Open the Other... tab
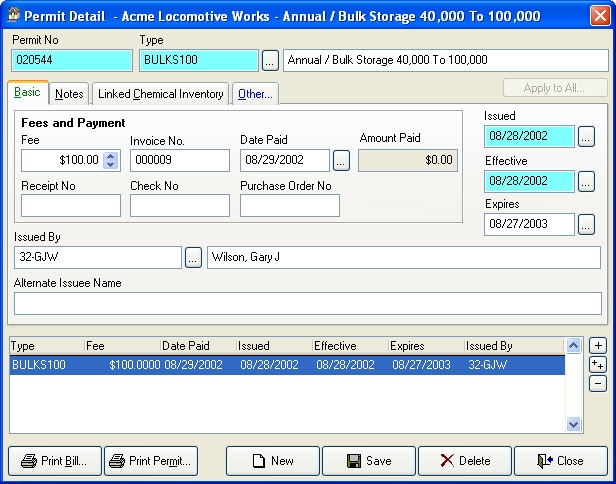 point(255,94)
